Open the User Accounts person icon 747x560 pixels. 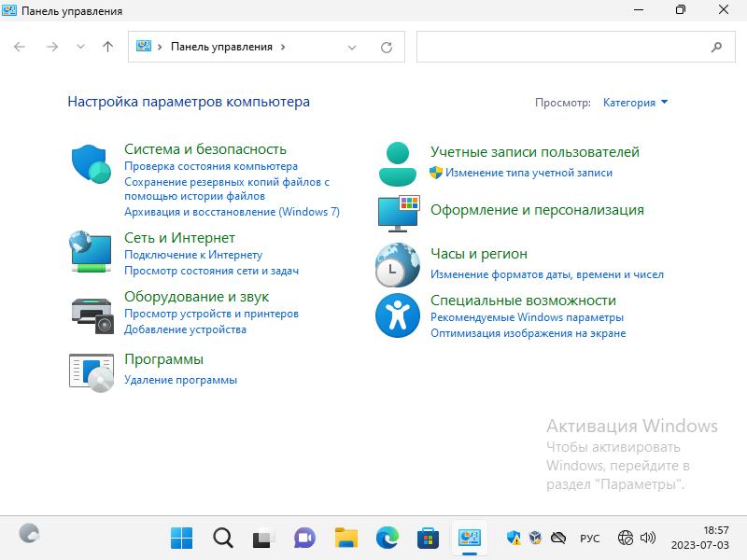click(x=398, y=164)
